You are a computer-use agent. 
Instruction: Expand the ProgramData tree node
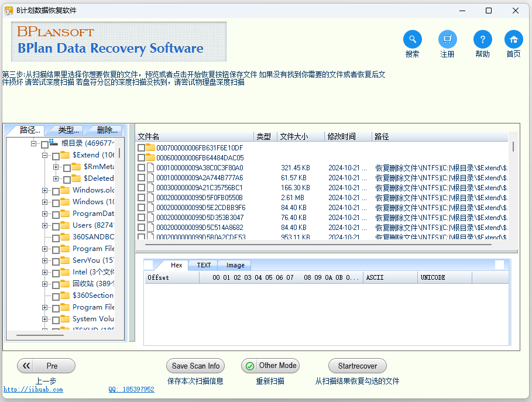pyautogui.click(x=45, y=214)
